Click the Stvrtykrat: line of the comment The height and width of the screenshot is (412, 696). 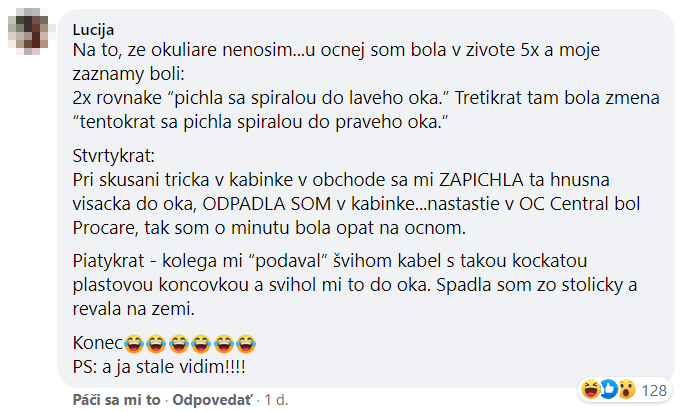tap(114, 156)
